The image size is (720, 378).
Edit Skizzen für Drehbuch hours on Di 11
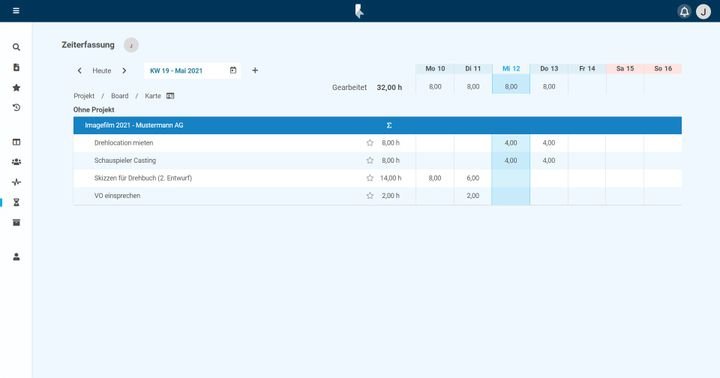click(x=473, y=178)
